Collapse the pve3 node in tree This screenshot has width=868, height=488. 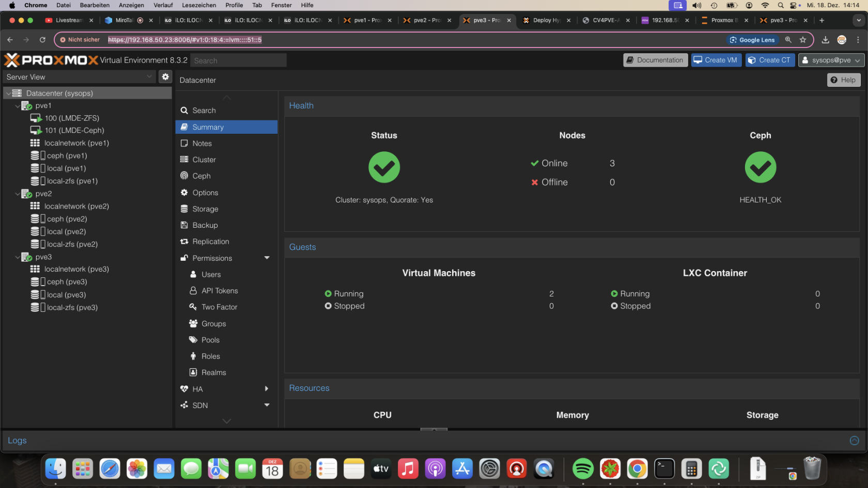coord(18,257)
